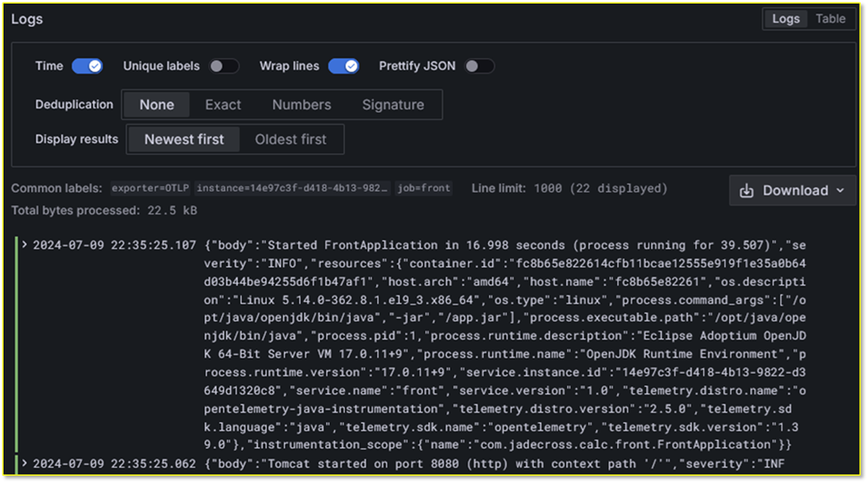Open the Download dropdown button
Viewport: 868px width, 483px height.
(x=792, y=191)
